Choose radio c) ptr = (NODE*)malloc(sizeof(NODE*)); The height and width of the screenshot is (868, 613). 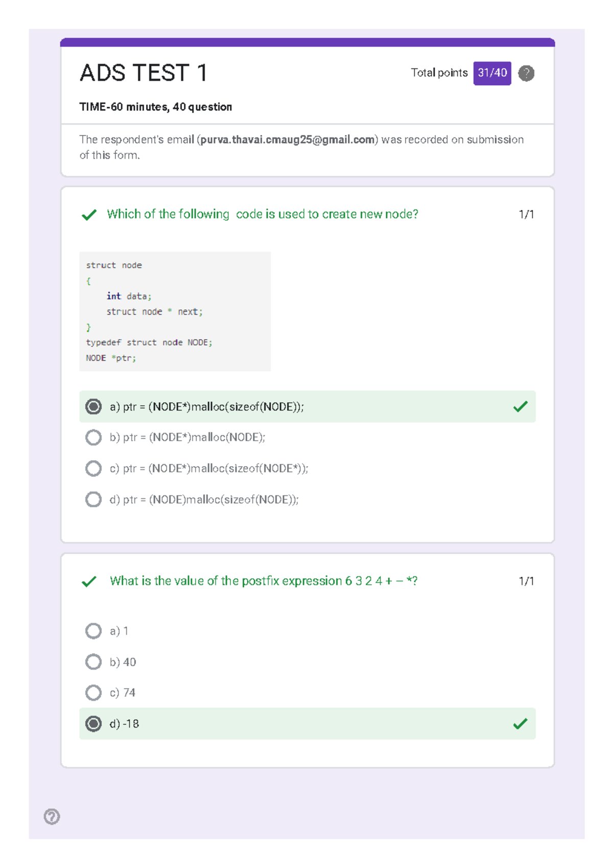(93, 468)
